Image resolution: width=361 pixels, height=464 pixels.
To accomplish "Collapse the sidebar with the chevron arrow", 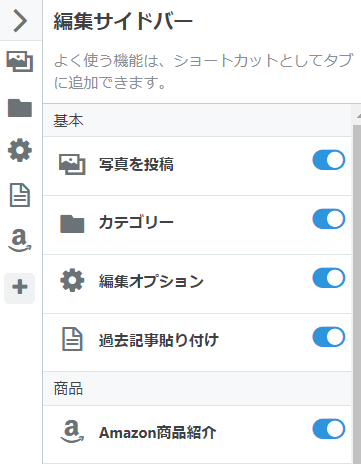I will pyautogui.click(x=20, y=20).
